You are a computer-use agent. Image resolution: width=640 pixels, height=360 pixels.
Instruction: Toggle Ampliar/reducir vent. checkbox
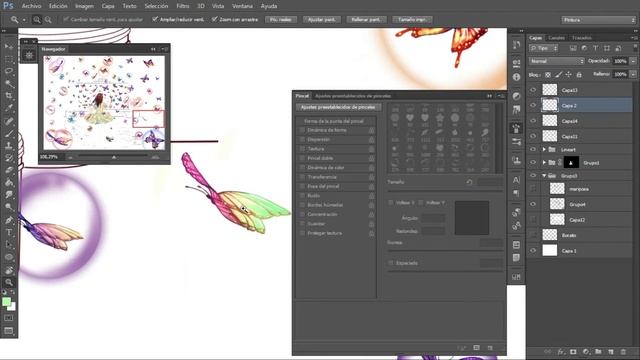[x=155, y=19]
